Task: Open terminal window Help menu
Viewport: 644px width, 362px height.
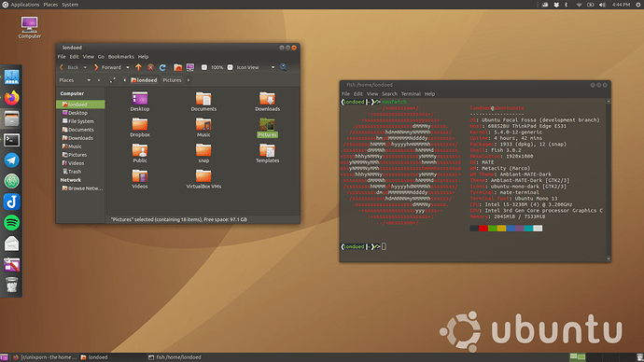Action: [429, 94]
